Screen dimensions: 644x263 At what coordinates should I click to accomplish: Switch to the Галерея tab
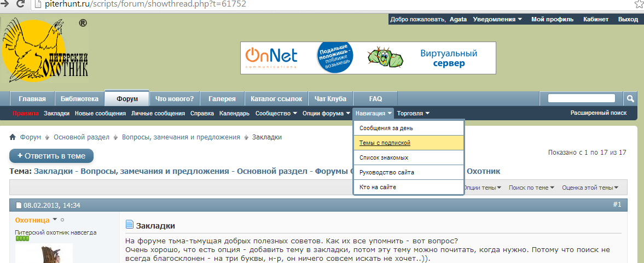click(222, 99)
